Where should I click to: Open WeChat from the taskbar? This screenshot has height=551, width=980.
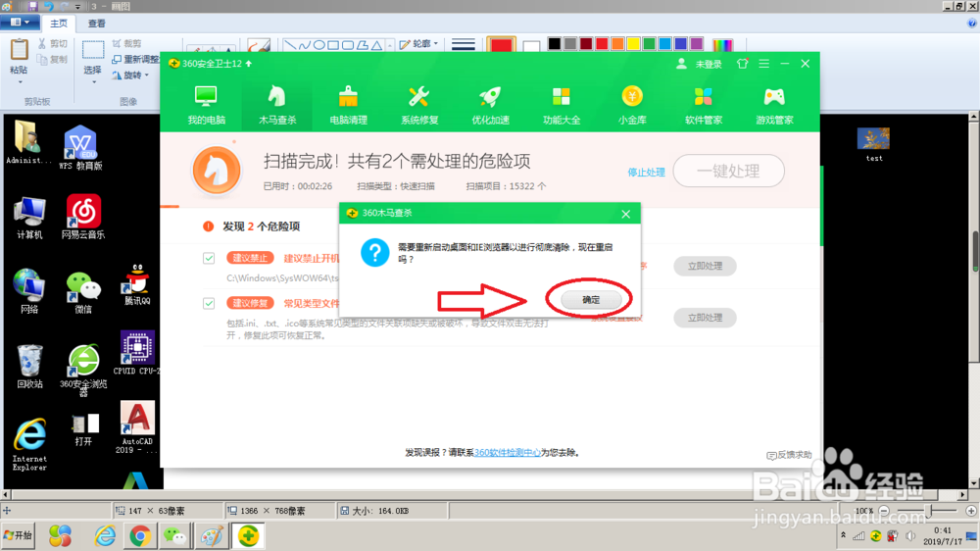point(175,536)
